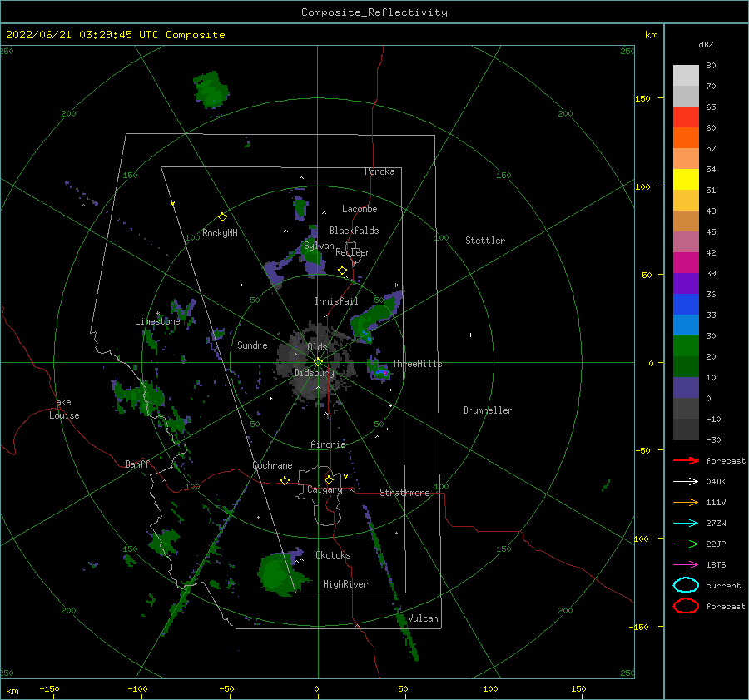Click the red forecast ellipse legend icon
Screen dimensions: 749x700
pyautogui.click(x=686, y=606)
